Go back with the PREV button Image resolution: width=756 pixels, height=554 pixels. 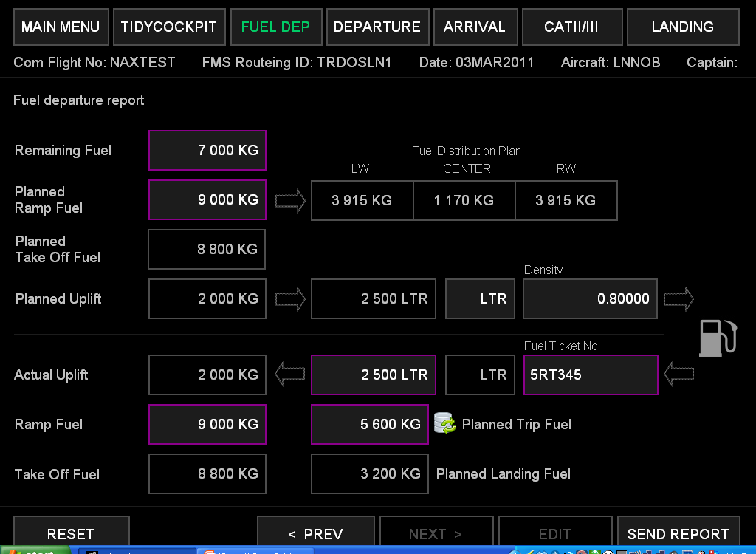(315, 533)
